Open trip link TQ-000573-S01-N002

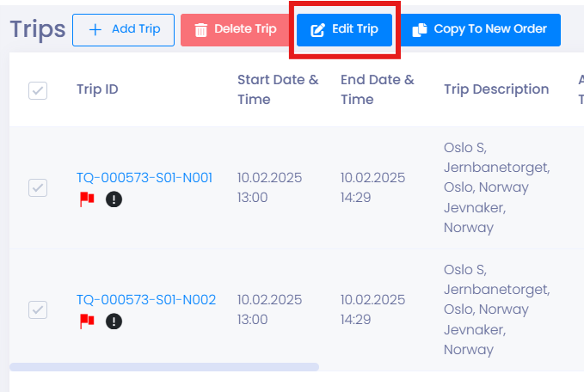pos(146,300)
